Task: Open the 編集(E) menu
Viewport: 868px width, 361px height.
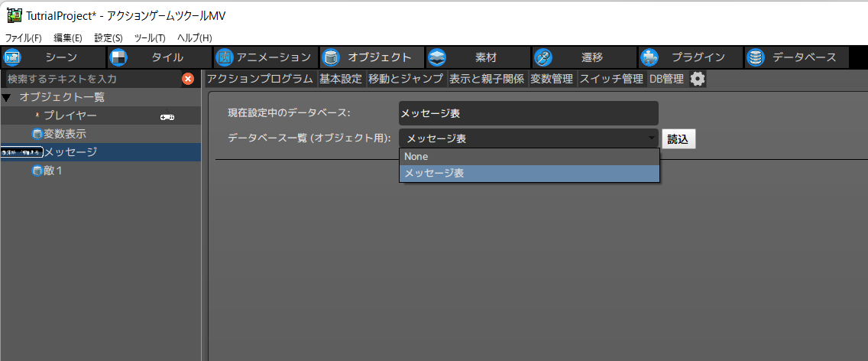Action: (67, 37)
